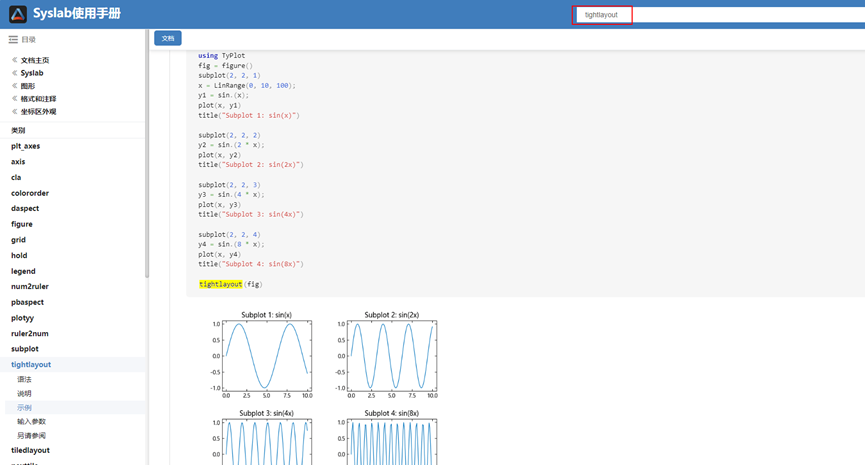Open colororder function page

pos(30,193)
